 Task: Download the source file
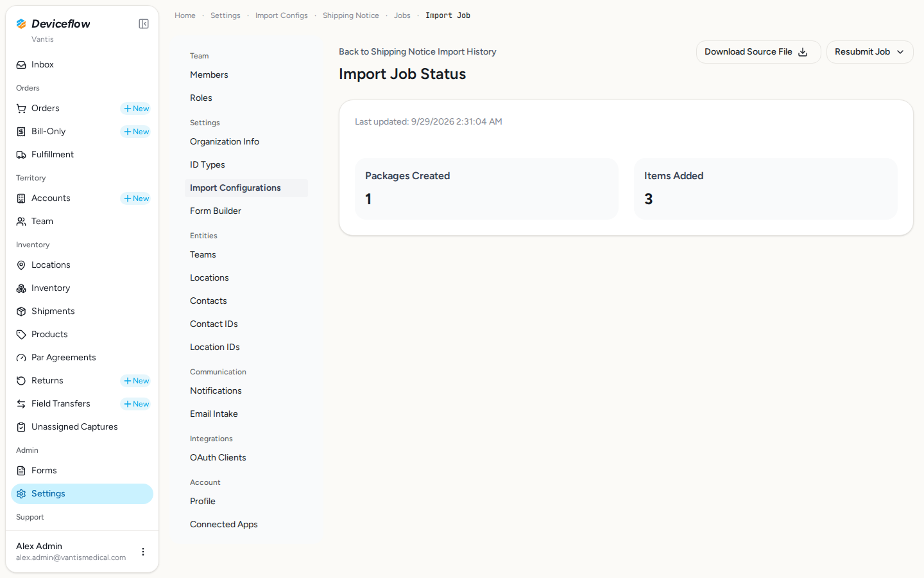tap(758, 52)
